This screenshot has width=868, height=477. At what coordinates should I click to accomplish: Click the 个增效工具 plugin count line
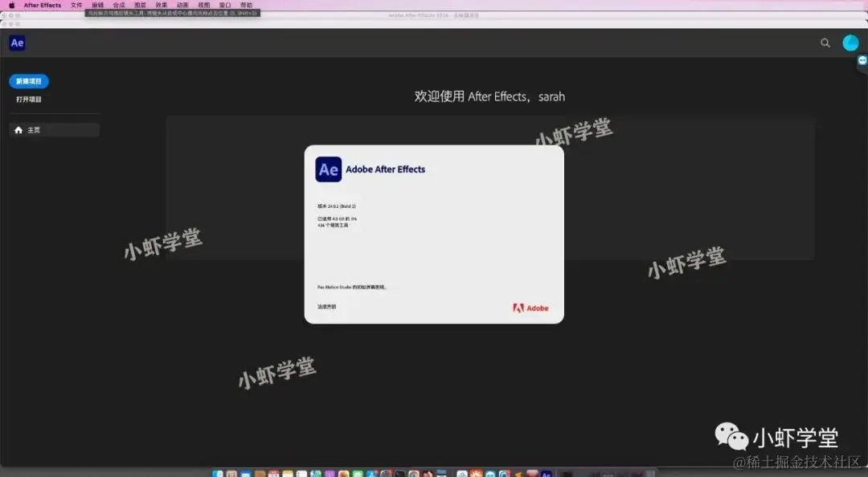click(333, 225)
